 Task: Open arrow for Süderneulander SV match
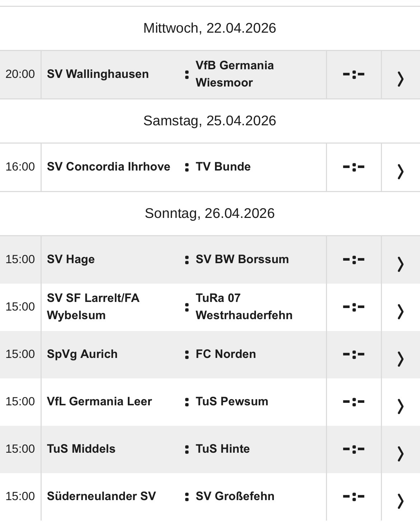pyautogui.click(x=400, y=501)
